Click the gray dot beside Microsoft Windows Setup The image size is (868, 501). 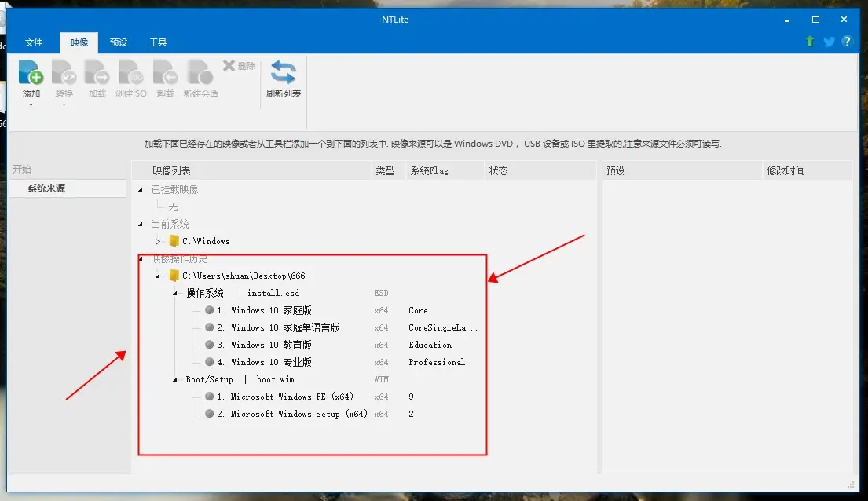209,414
